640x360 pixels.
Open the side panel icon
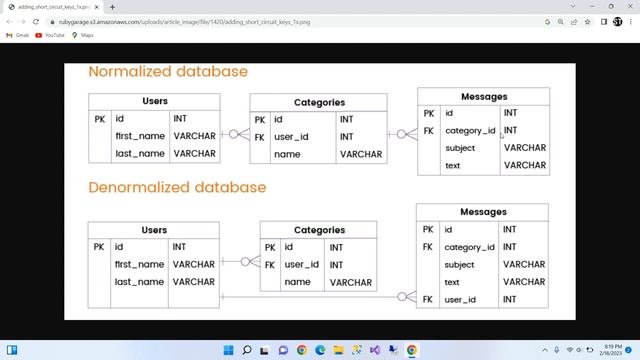pyautogui.click(x=604, y=22)
